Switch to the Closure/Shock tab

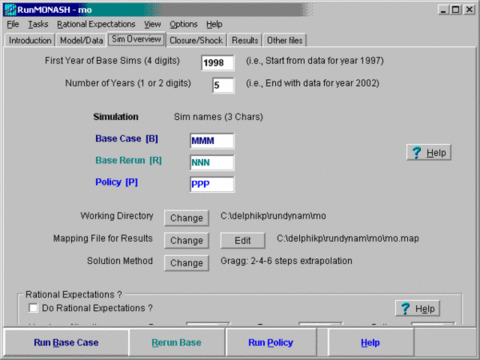pyautogui.click(x=196, y=40)
